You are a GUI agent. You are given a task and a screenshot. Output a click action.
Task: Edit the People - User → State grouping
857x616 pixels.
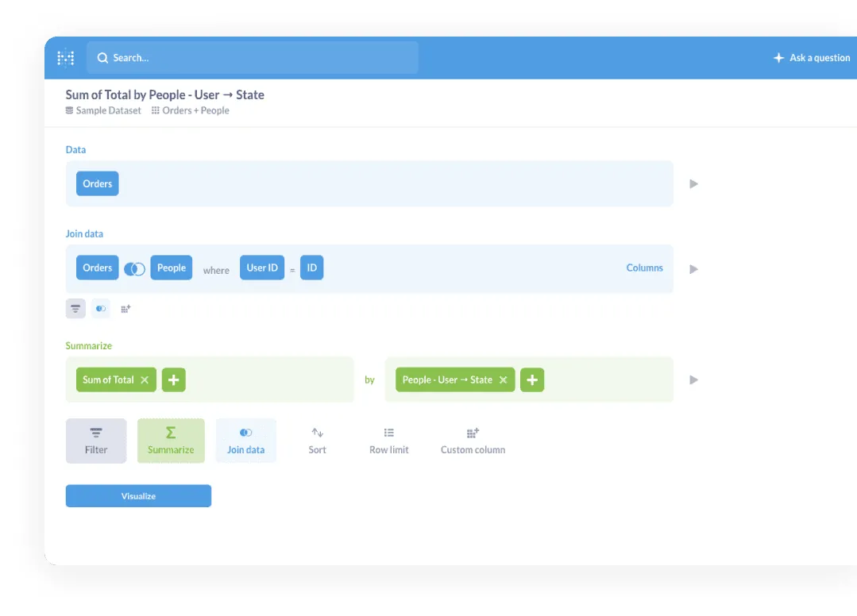point(447,379)
